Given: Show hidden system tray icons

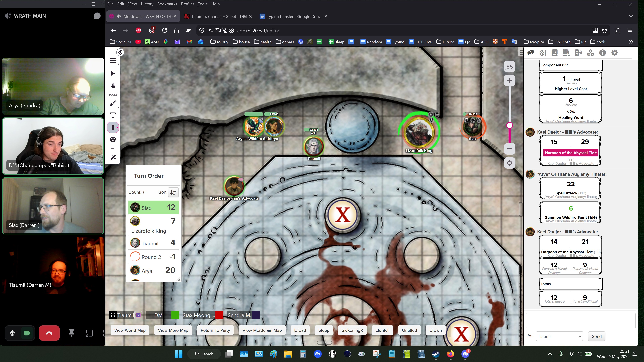Looking at the screenshot, I should (x=550, y=354).
